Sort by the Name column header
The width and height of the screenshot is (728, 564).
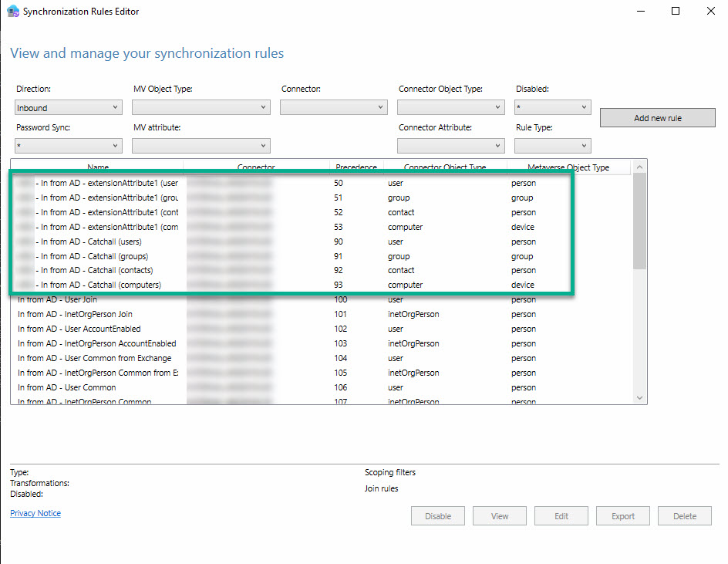(x=98, y=167)
